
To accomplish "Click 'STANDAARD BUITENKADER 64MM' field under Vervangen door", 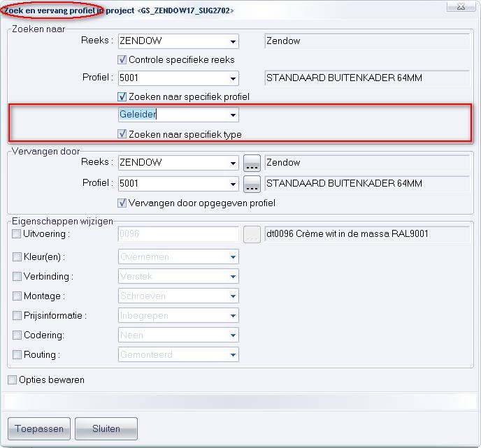I will [367, 184].
